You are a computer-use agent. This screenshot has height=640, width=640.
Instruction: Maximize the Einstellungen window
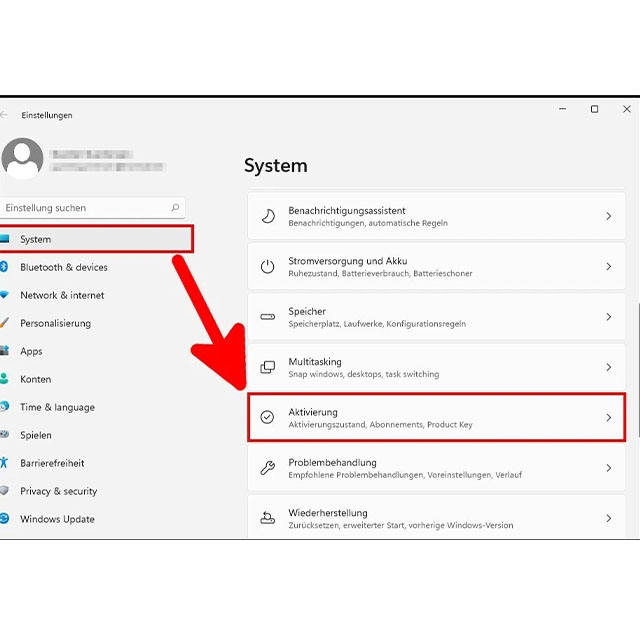[595, 109]
